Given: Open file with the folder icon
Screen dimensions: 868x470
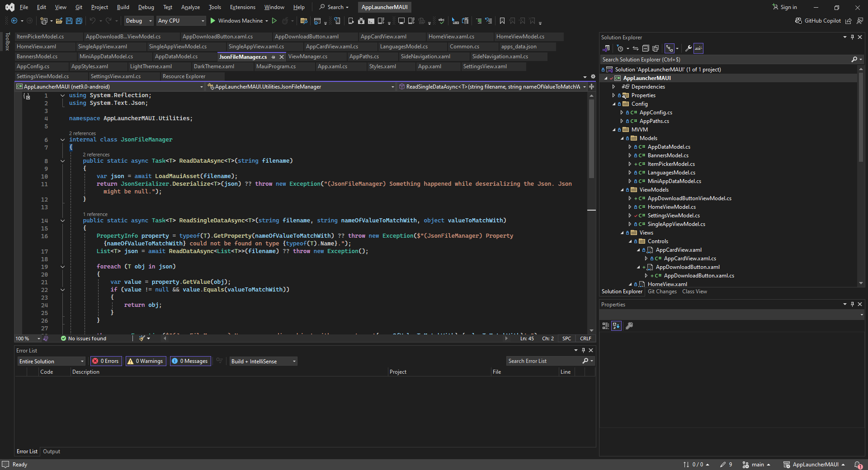Looking at the screenshot, I should click(x=59, y=21).
